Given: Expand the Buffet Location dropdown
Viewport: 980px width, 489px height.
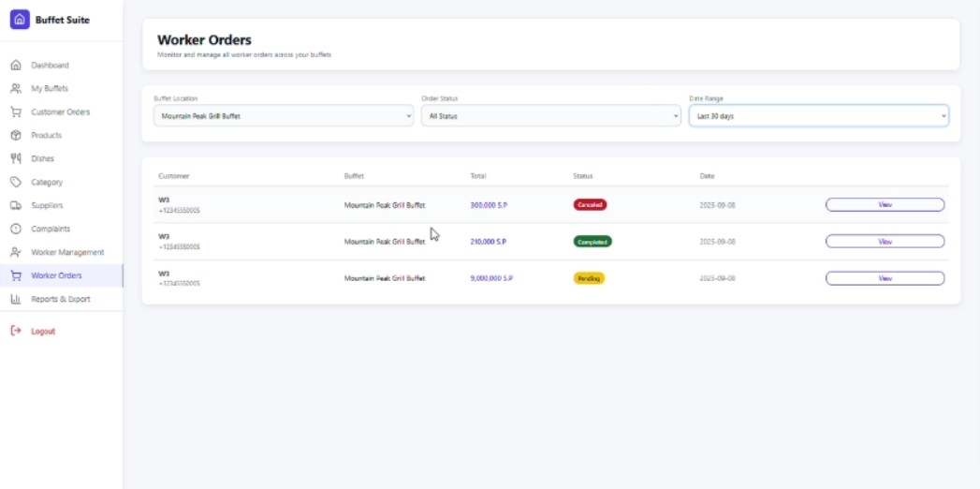Looking at the screenshot, I should tap(283, 116).
